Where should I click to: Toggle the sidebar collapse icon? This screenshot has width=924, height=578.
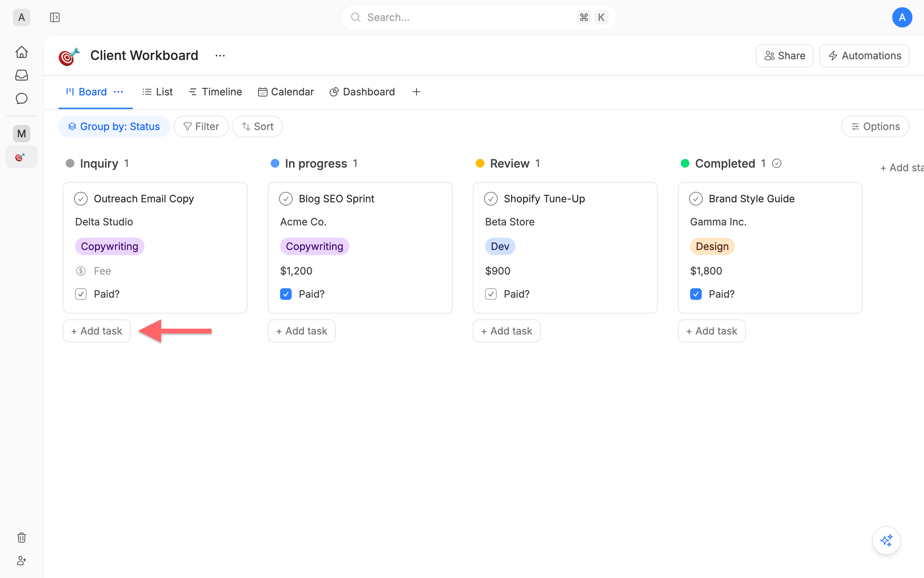(55, 17)
